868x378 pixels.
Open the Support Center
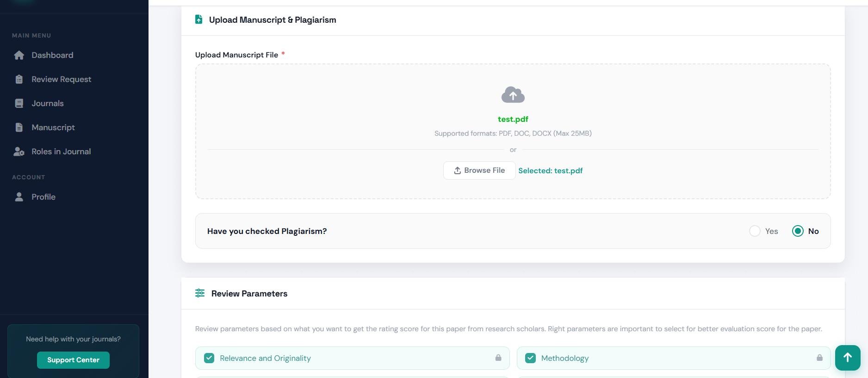73,360
